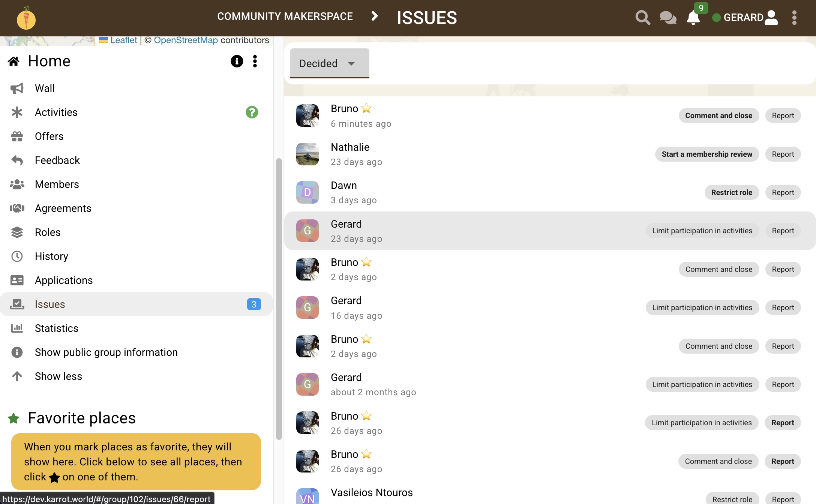Open the search magnifier icon
This screenshot has height=504, width=816.
coord(643,18)
